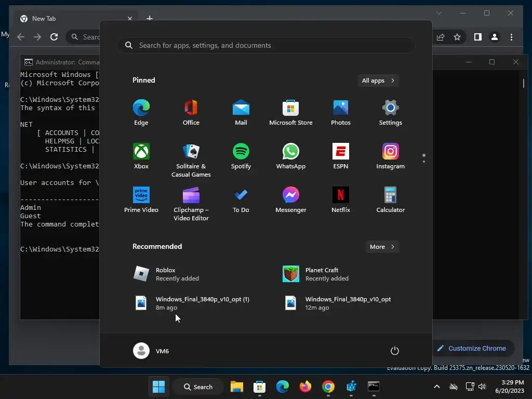The height and width of the screenshot is (399, 532).
Task: Click the volume icon in system tray
Action: click(x=482, y=387)
